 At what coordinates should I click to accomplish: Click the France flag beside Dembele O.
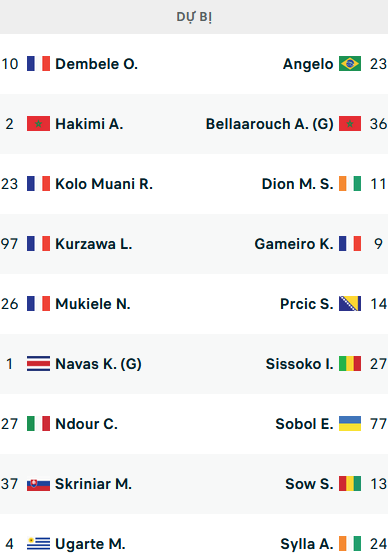38,64
